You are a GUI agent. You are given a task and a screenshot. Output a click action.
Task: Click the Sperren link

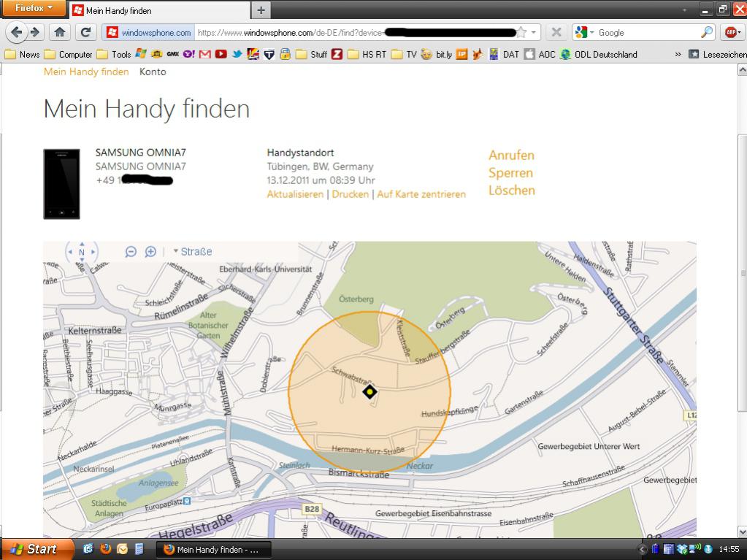point(510,173)
